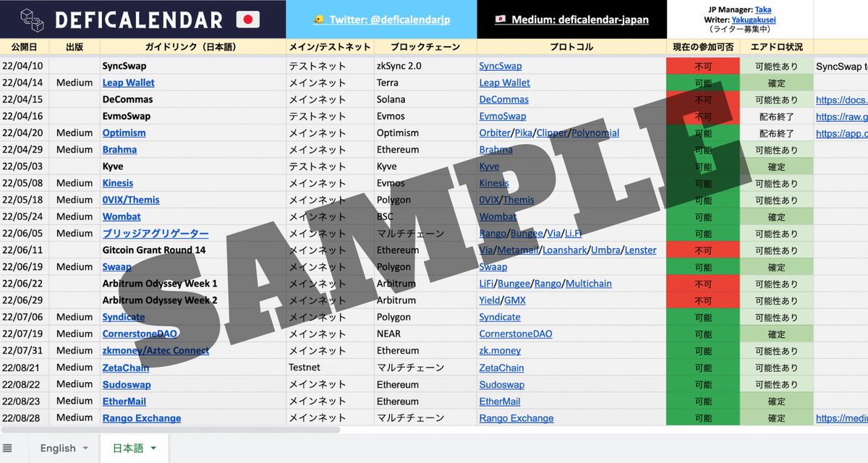
Task: Click the writer Yakugakusei link
Action: tap(753, 20)
